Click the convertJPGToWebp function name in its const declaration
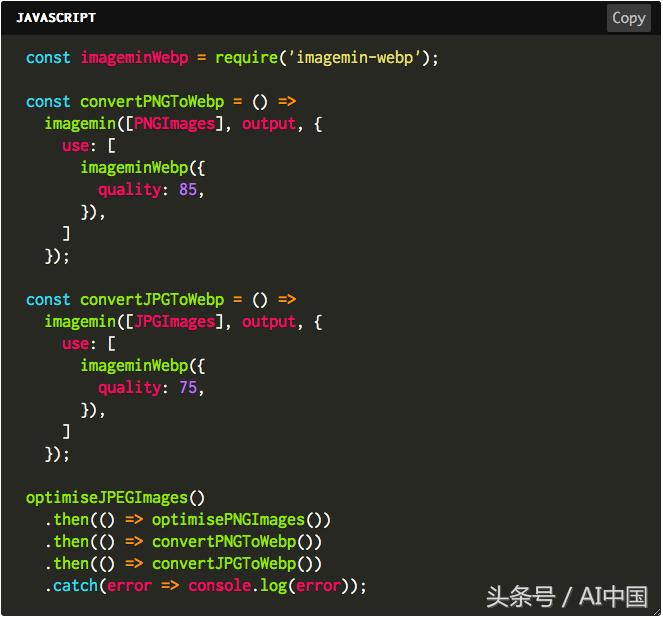 point(152,300)
